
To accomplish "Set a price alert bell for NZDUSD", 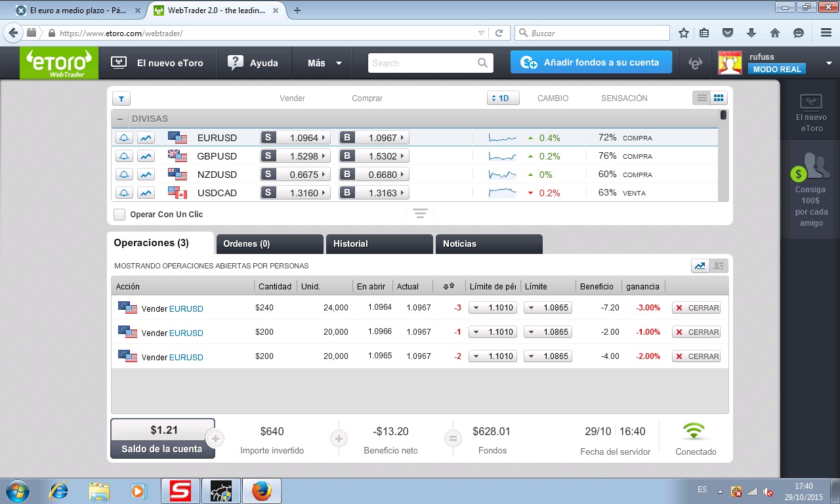I will pyautogui.click(x=124, y=175).
